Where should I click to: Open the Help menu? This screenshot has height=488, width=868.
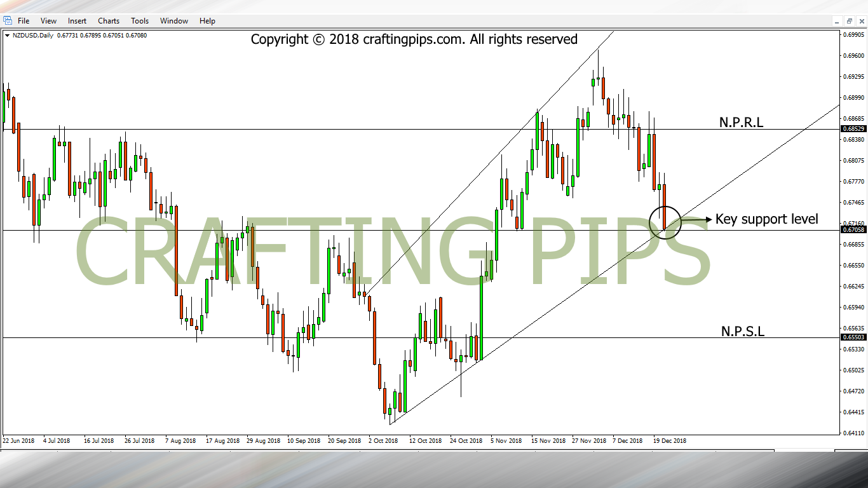pyautogui.click(x=207, y=21)
